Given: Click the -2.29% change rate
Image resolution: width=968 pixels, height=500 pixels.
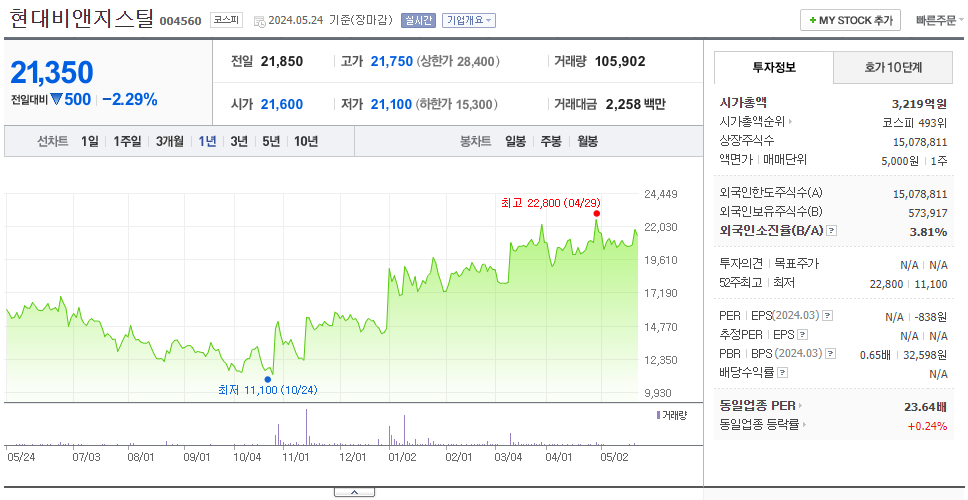Looking at the screenshot, I should [x=130, y=99].
